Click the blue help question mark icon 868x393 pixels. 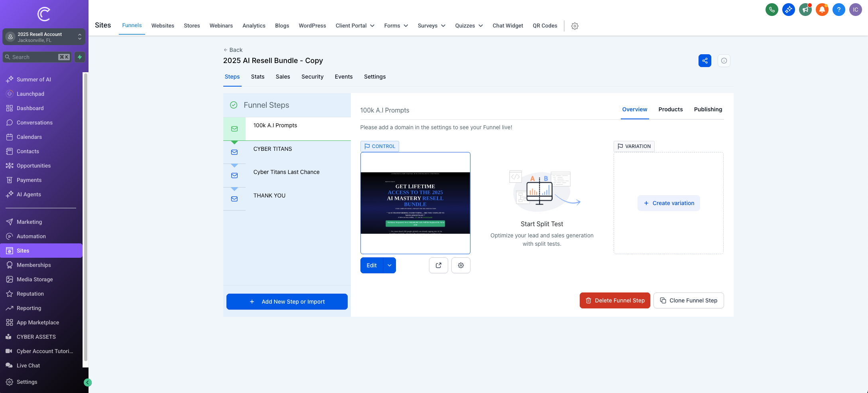[838, 10]
